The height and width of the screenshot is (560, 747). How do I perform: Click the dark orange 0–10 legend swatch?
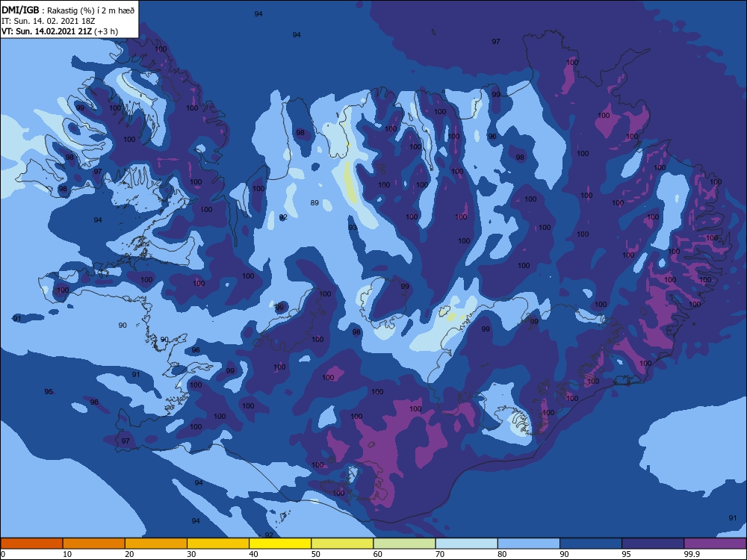pyautogui.click(x=31, y=544)
